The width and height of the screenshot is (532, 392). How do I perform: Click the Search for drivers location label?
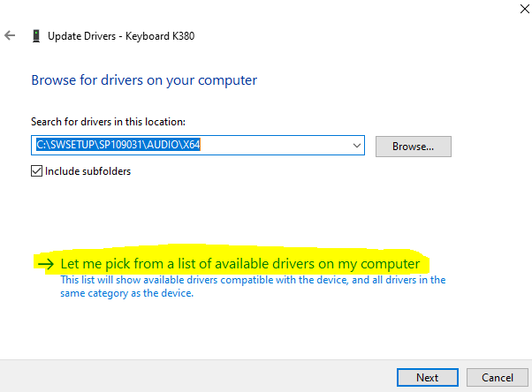109,121
